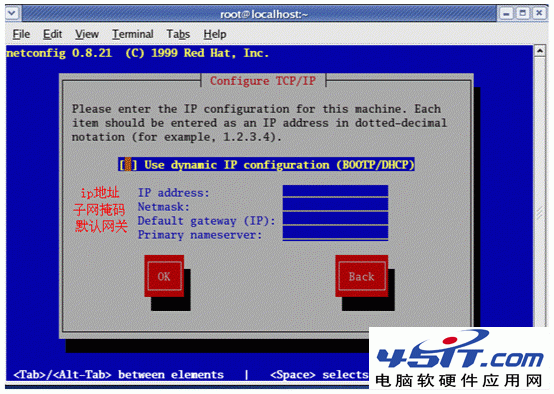The height and width of the screenshot is (394, 554).
Task: Open the File menu
Action: (x=21, y=34)
